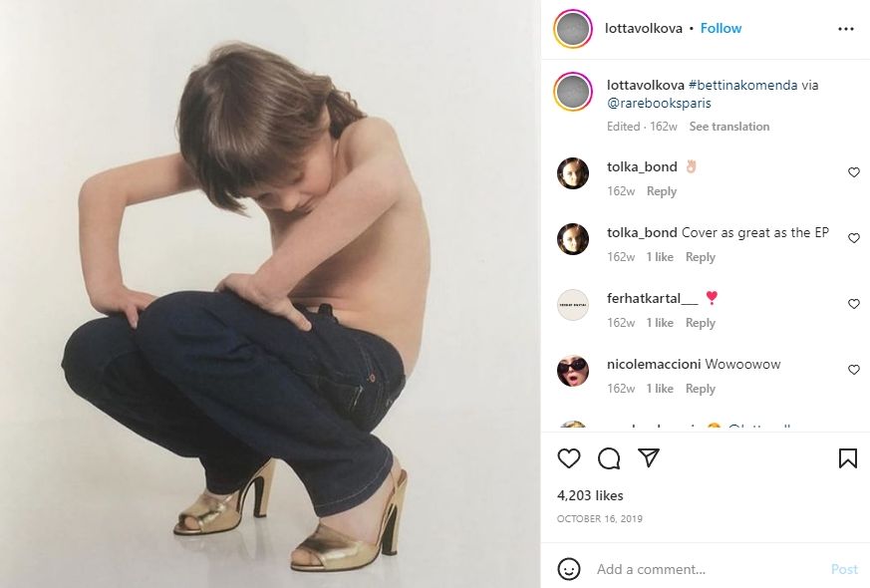Like ferhatkartal__'s comment with the heart
Image resolution: width=870 pixels, height=588 pixels.
tap(853, 305)
